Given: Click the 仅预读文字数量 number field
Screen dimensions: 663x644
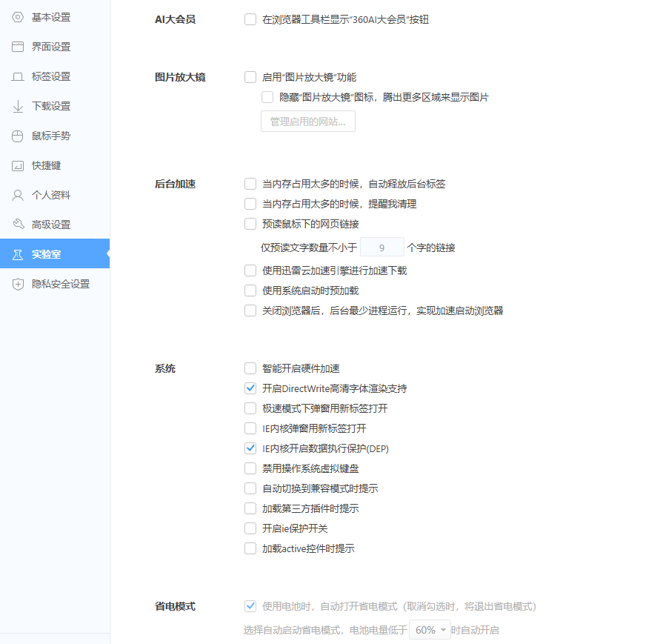Looking at the screenshot, I should click(x=382, y=247).
